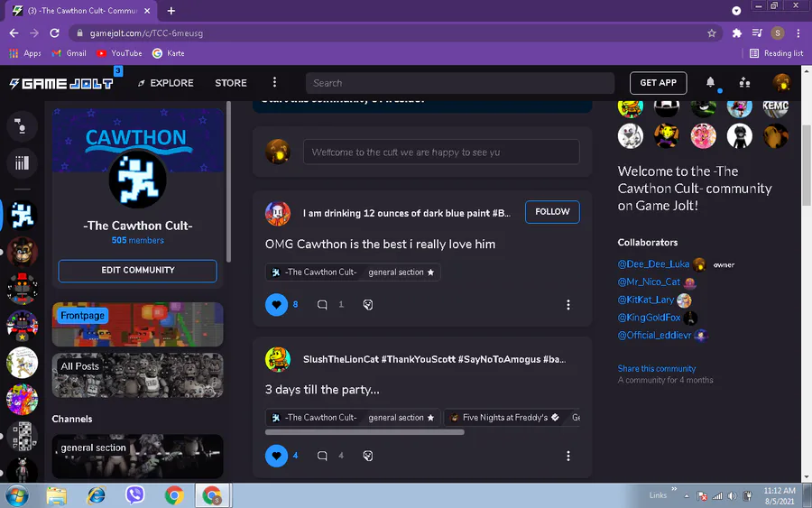This screenshot has width=812, height=508.
Task: Select the Frontpage channel
Action: [138, 325]
